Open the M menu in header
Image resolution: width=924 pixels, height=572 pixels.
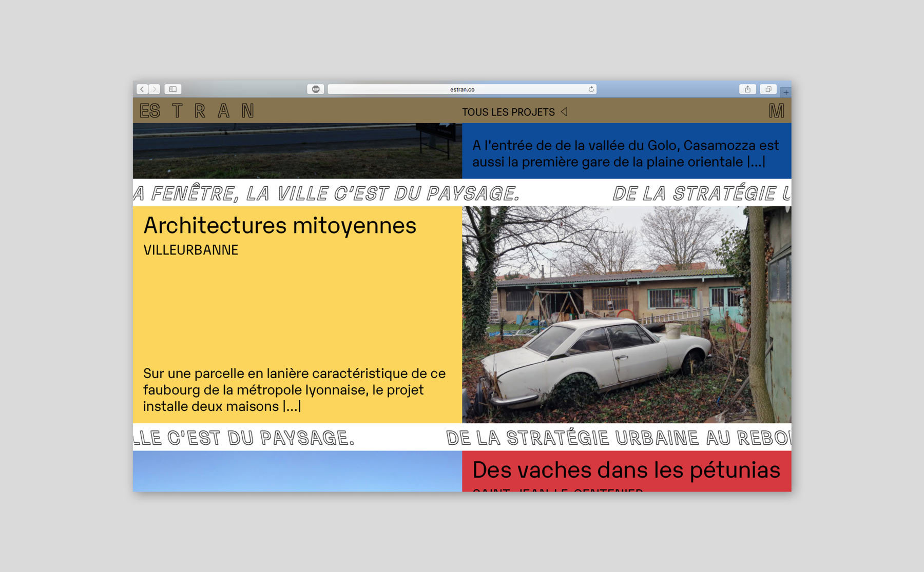pyautogui.click(x=776, y=111)
